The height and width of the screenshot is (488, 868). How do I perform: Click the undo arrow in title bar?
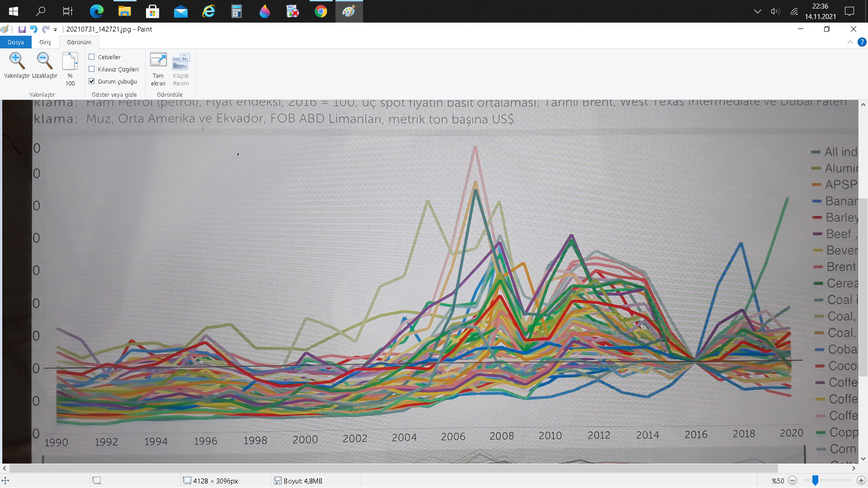point(33,29)
